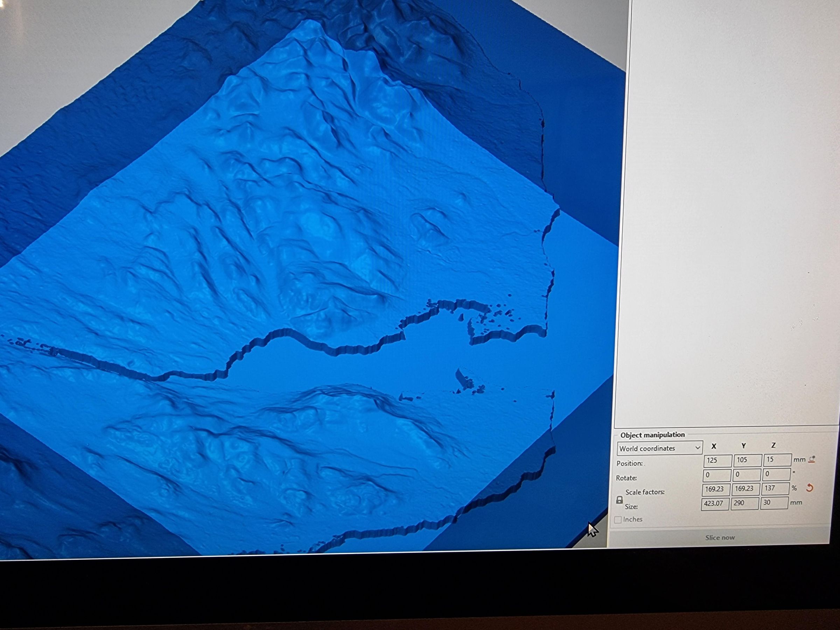Open the World coordinates dropdown
The image size is (840, 630).
[660, 448]
